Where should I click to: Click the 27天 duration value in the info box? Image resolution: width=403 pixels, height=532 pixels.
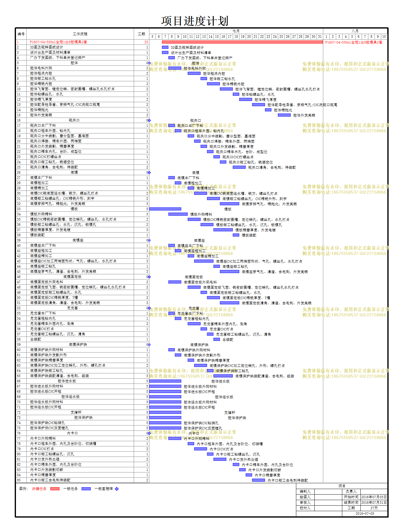point(374,508)
